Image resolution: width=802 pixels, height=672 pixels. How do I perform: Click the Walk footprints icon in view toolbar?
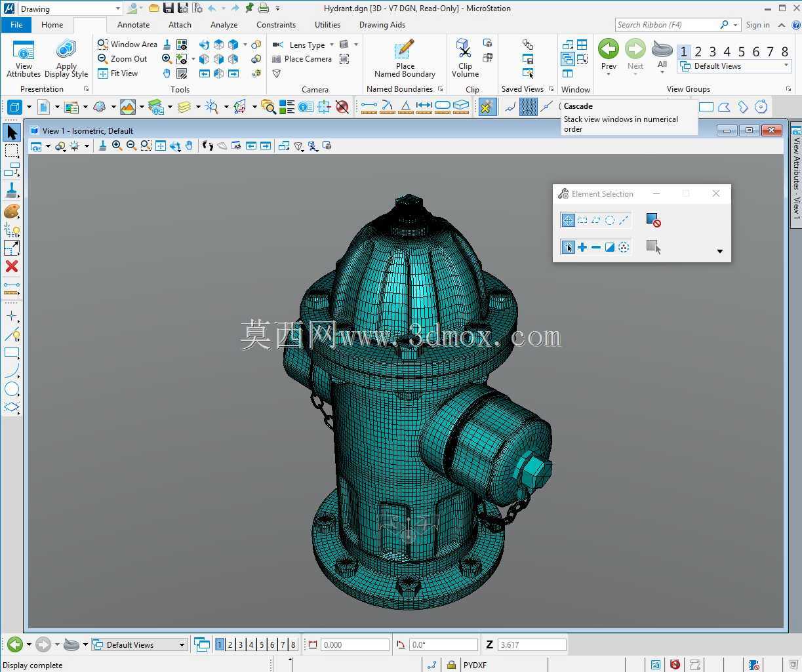coord(208,146)
